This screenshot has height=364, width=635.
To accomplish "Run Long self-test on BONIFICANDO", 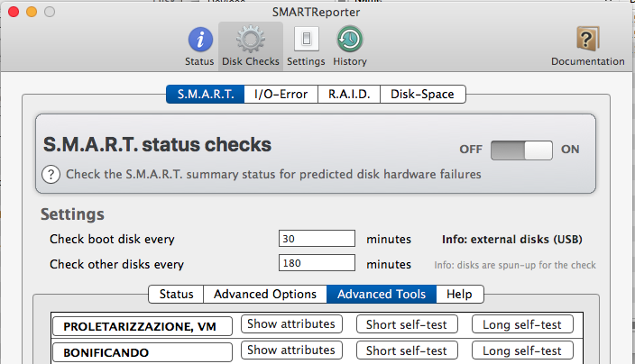I will tap(522, 350).
